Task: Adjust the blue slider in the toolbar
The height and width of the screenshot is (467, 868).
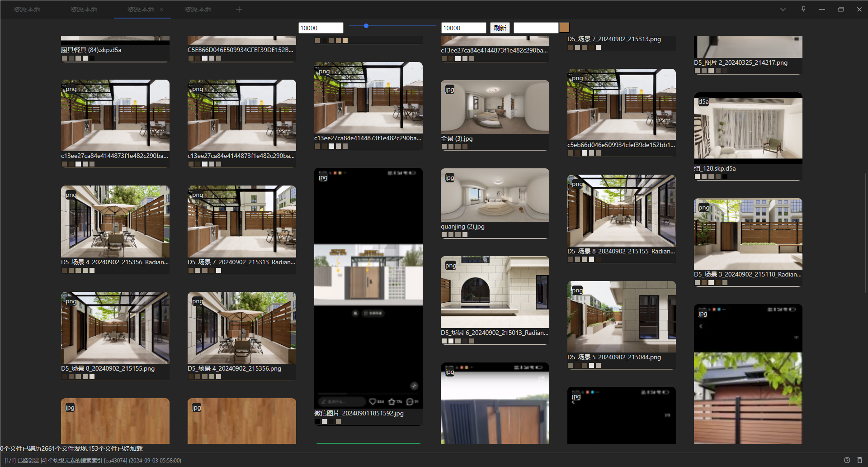Action: [392, 26]
